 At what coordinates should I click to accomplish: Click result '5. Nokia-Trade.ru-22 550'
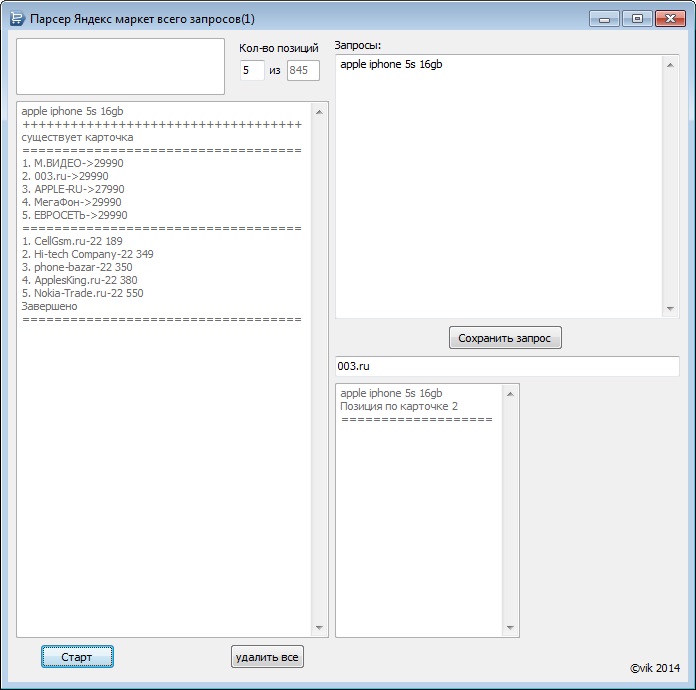[83, 293]
